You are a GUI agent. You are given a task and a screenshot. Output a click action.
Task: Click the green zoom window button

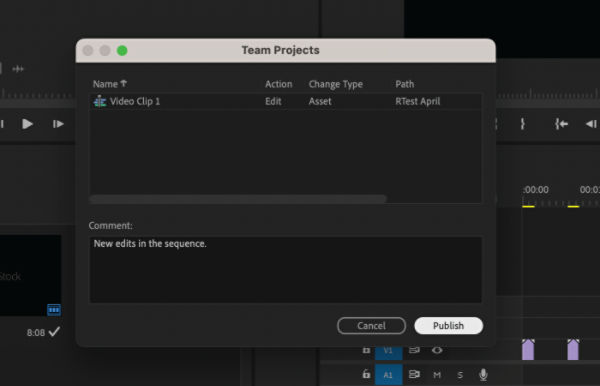122,50
